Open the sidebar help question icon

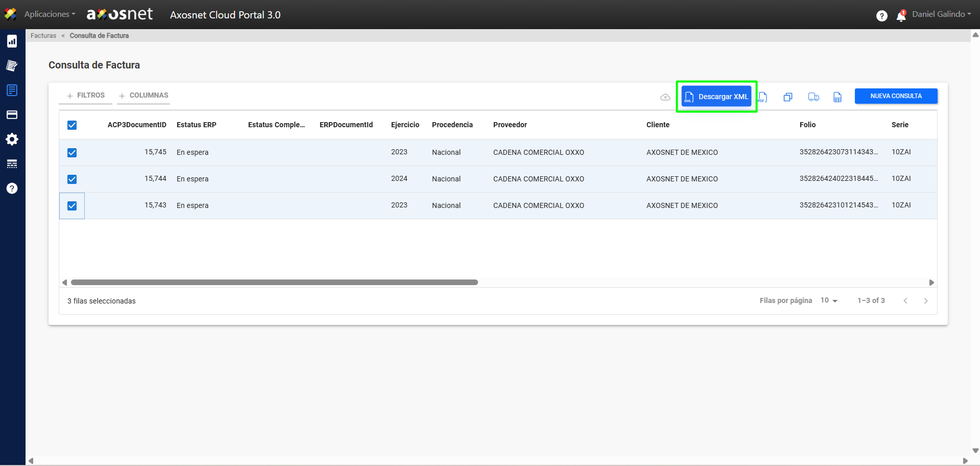12,189
